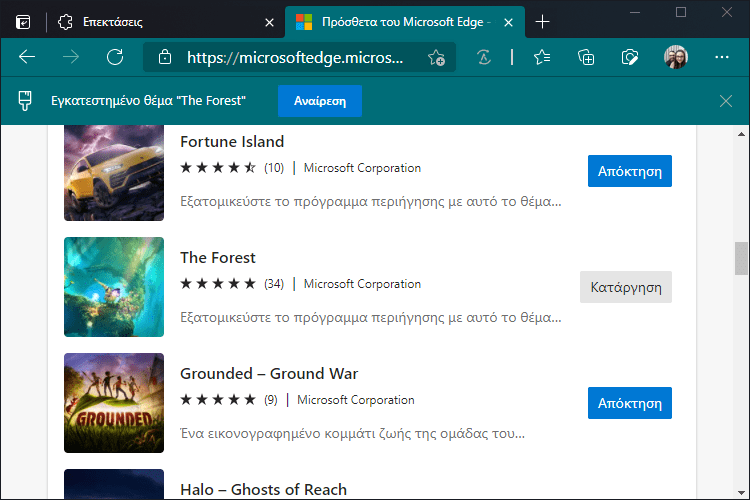750x500 pixels.
Task: Open the Fortune Island title link
Action: pos(232,142)
